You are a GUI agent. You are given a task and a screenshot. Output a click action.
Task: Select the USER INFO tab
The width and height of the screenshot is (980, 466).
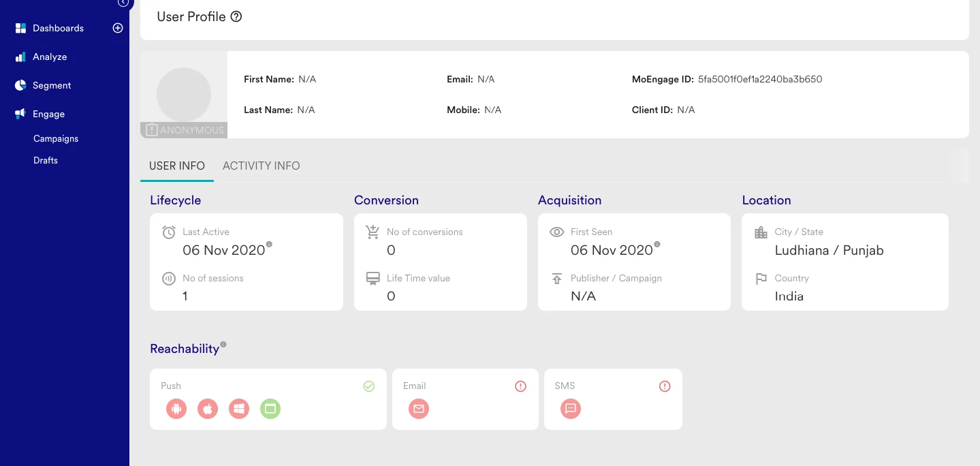[177, 166]
